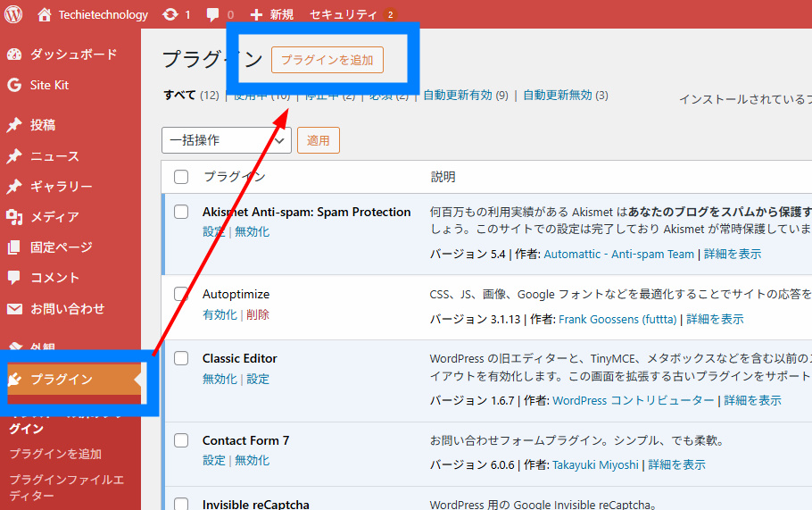Check the Contact Form 7 plugin checkbox
812x510 pixels.
(x=181, y=440)
